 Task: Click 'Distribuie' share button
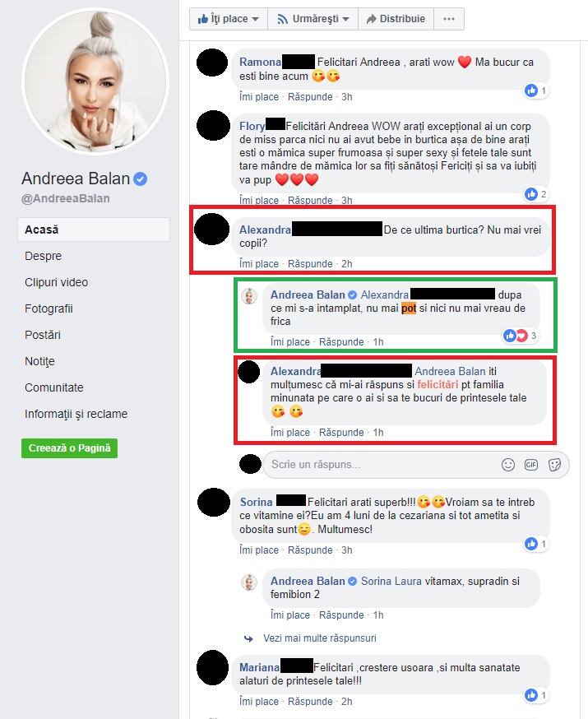tap(396, 19)
